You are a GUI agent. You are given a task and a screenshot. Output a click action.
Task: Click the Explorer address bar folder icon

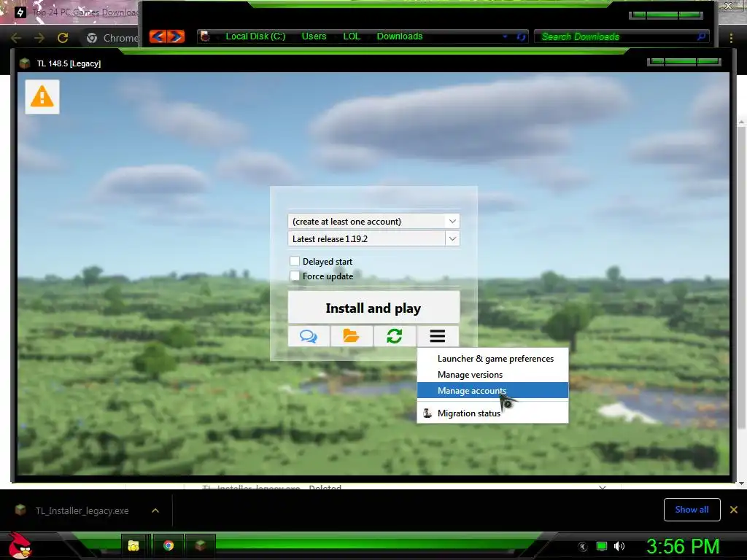pyautogui.click(x=205, y=36)
